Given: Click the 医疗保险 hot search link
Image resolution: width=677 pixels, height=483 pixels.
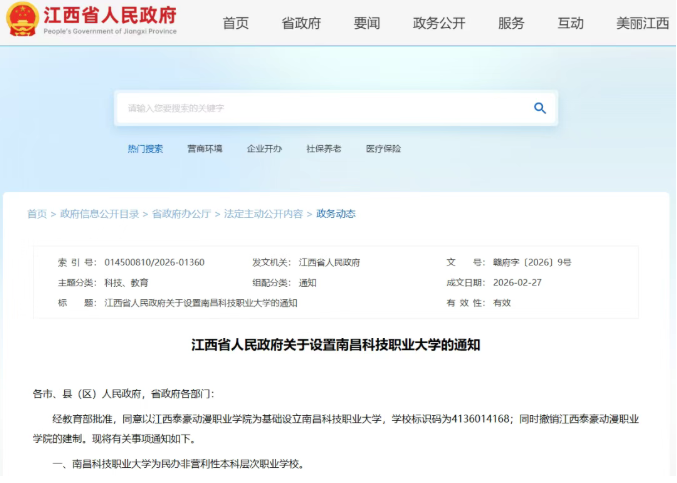Looking at the screenshot, I should click(x=383, y=149).
